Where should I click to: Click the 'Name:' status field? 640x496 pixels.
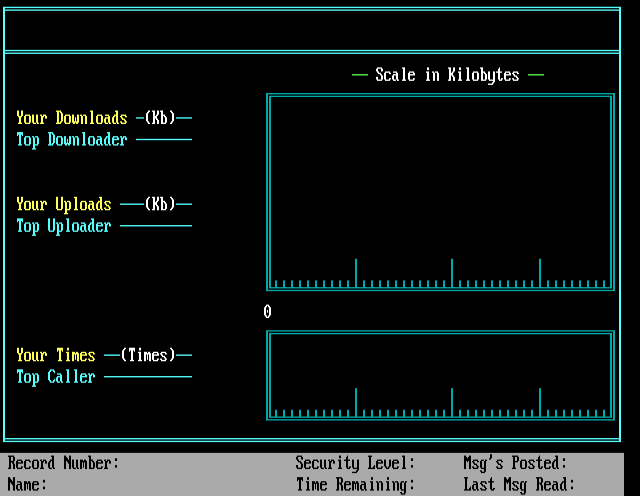27,485
